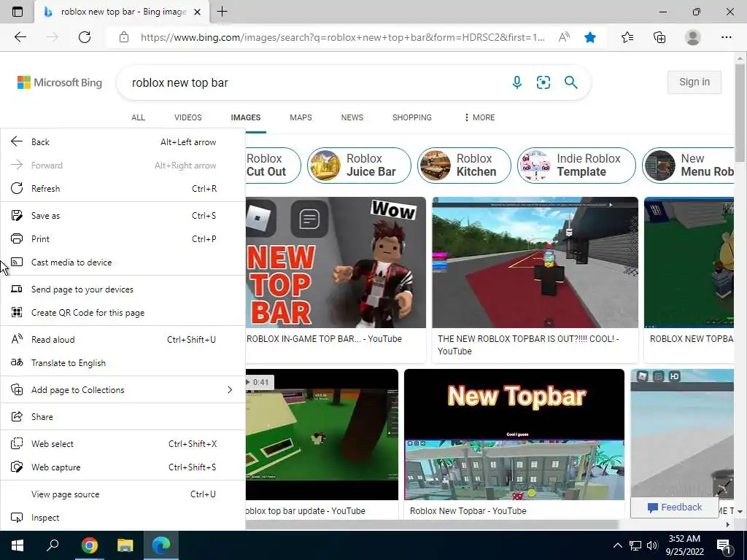Image resolution: width=747 pixels, height=560 pixels.
Task: Open the Favorites list icon
Action: tap(627, 37)
